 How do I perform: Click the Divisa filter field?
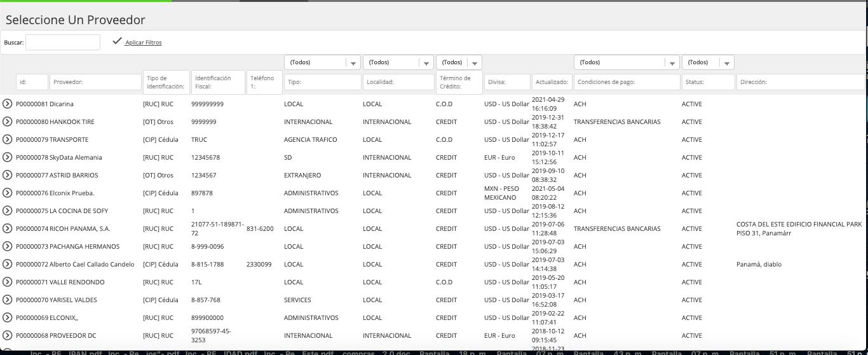(506, 82)
